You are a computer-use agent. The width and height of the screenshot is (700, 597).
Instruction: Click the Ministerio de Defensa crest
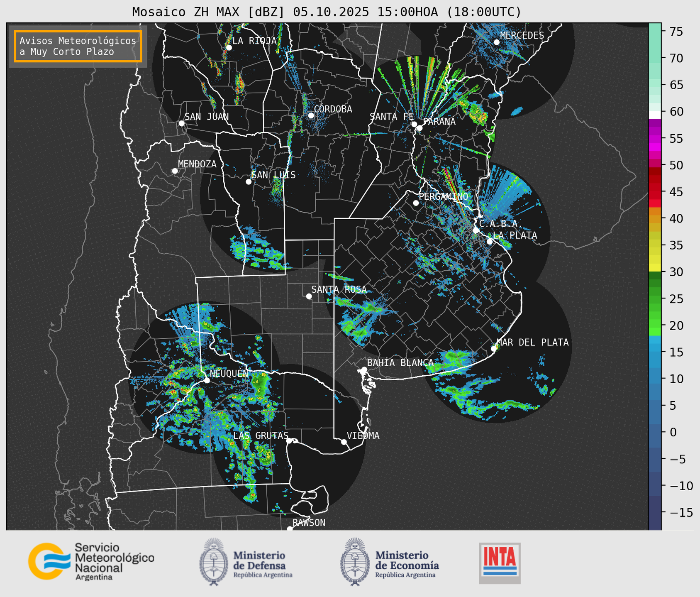click(x=214, y=562)
